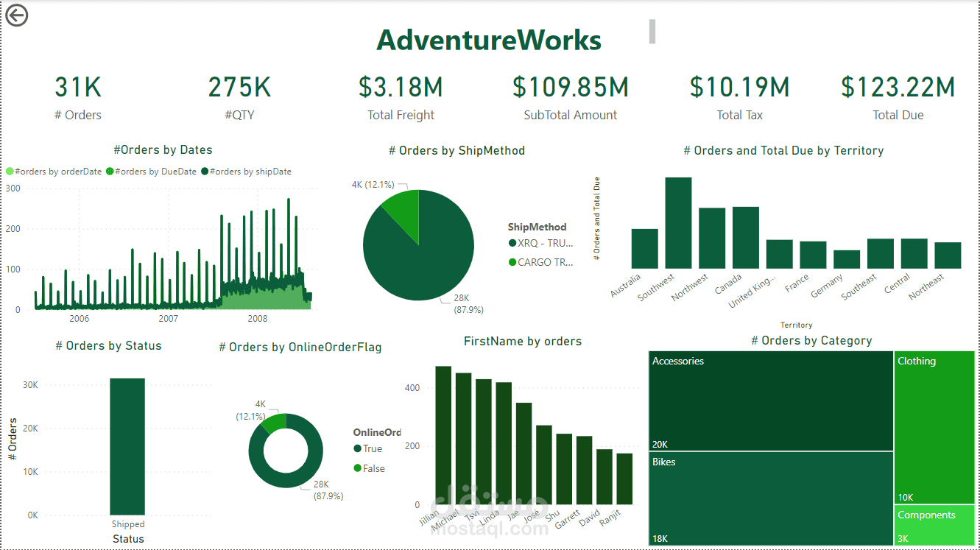The width and height of the screenshot is (980, 550).
Task: Select the Northwest territory bar
Action: click(712, 238)
